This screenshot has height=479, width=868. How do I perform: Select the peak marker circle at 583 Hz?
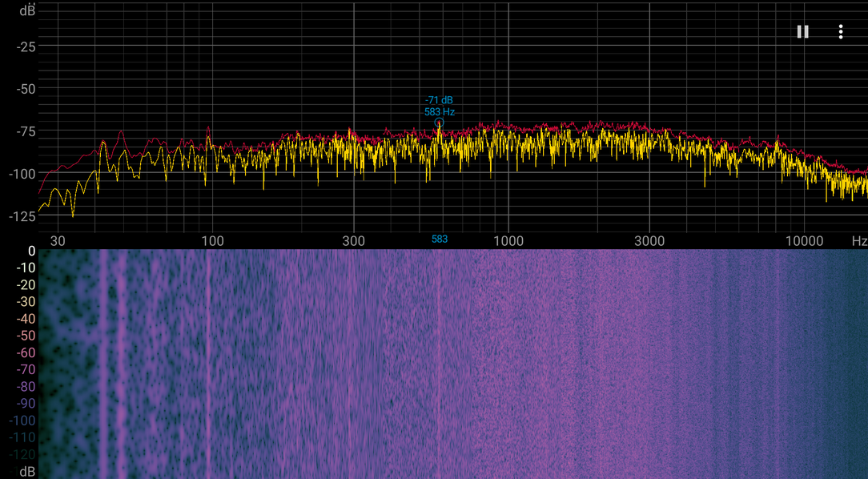(439, 123)
